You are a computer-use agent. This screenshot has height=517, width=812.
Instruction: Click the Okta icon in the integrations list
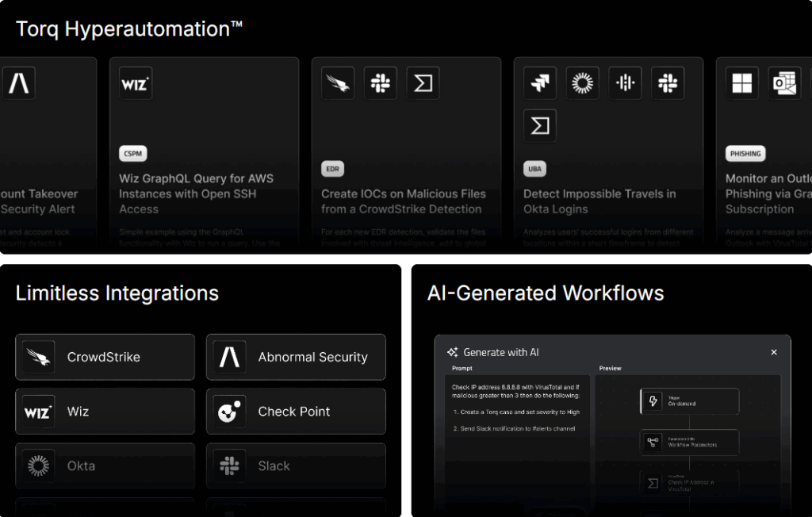[38, 465]
